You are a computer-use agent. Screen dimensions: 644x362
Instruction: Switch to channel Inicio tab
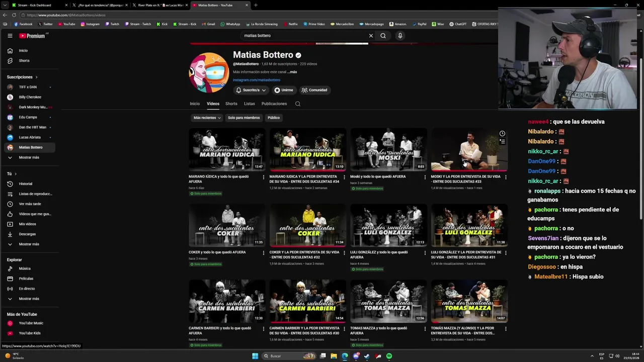[195, 104]
